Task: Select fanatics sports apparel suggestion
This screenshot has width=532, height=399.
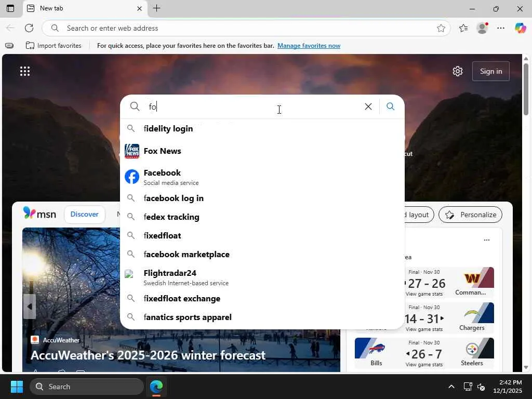Action: click(262, 317)
